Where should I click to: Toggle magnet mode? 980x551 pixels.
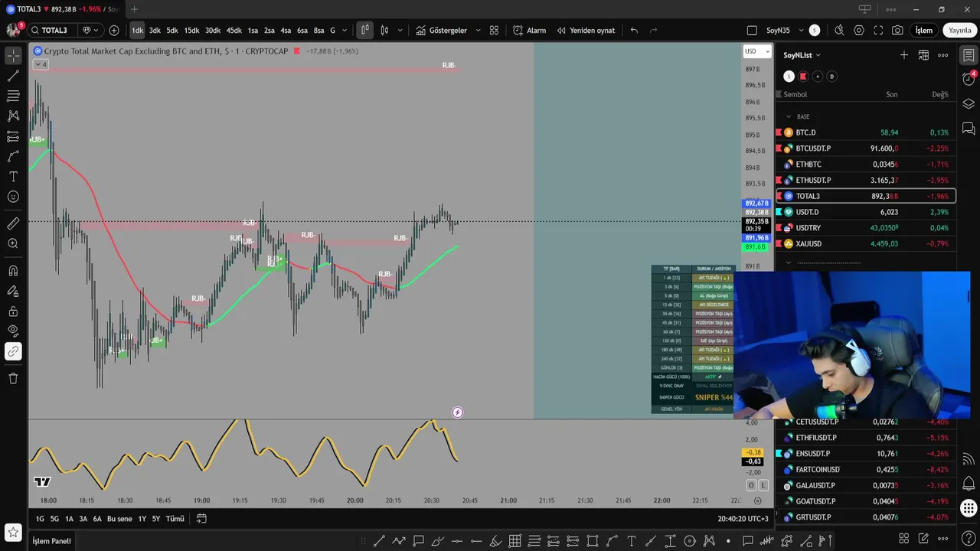point(13,270)
